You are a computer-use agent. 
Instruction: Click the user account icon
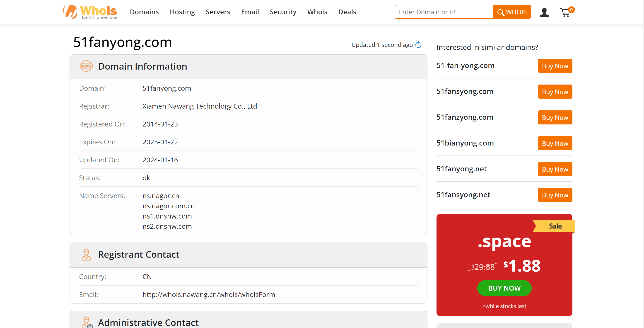544,12
